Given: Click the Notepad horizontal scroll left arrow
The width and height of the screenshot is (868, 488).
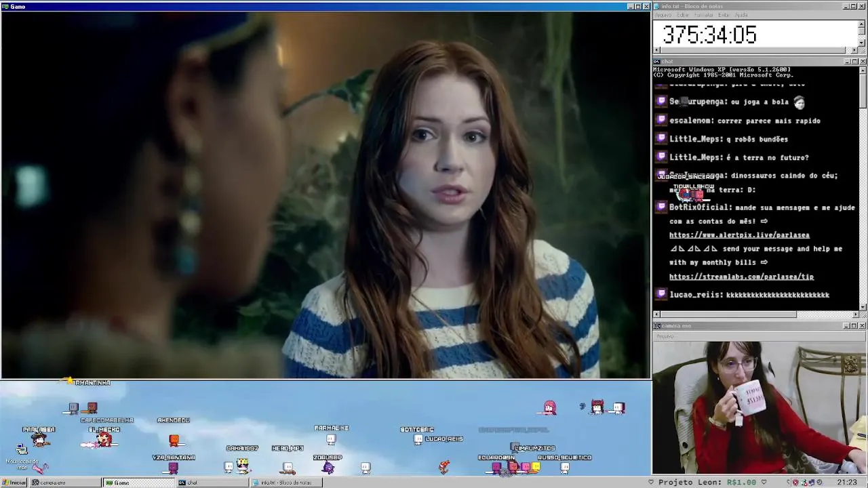Looking at the screenshot, I should pyautogui.click(x=656, y=50).
